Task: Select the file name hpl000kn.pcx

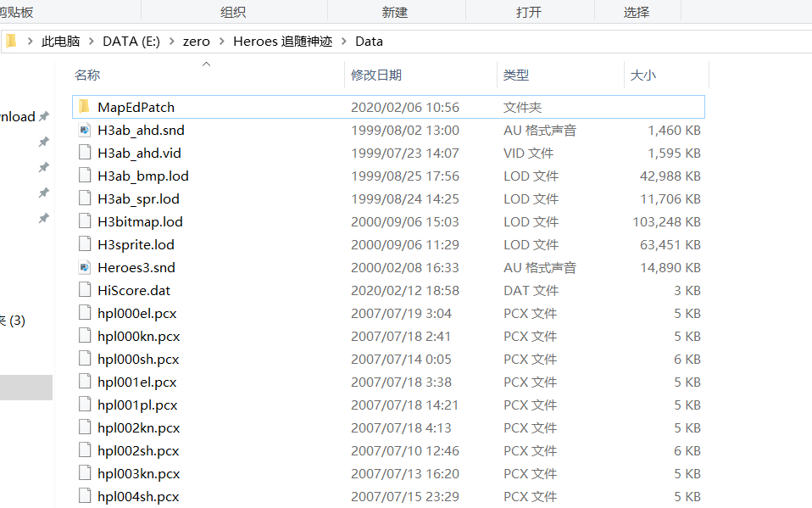Action: point(139,336)
